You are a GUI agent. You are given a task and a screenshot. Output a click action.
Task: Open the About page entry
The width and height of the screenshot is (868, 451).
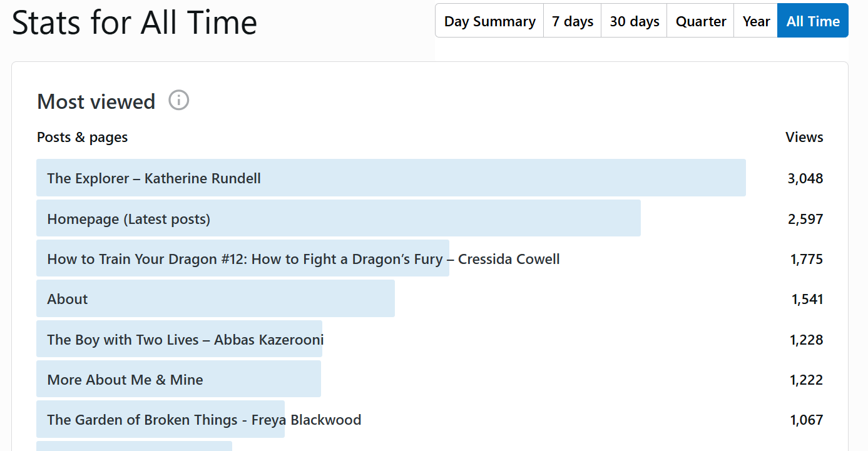[68, 299]
